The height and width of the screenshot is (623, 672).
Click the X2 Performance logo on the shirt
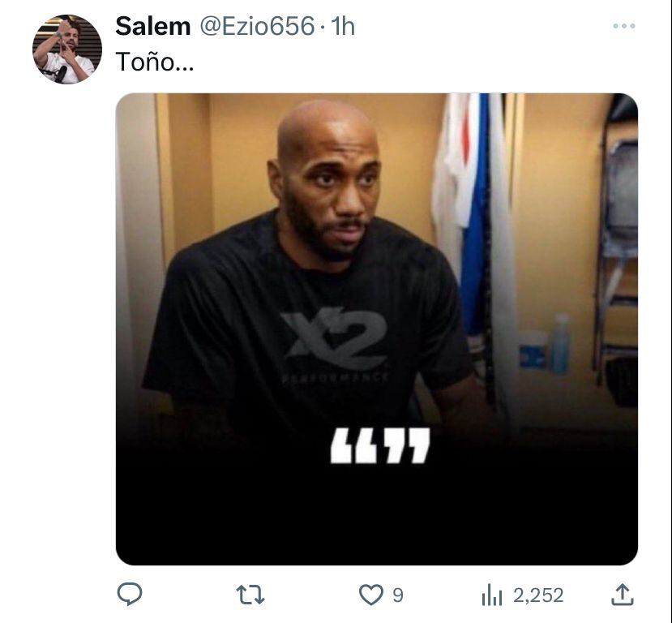pyautogui.click(x=334, y=344)
